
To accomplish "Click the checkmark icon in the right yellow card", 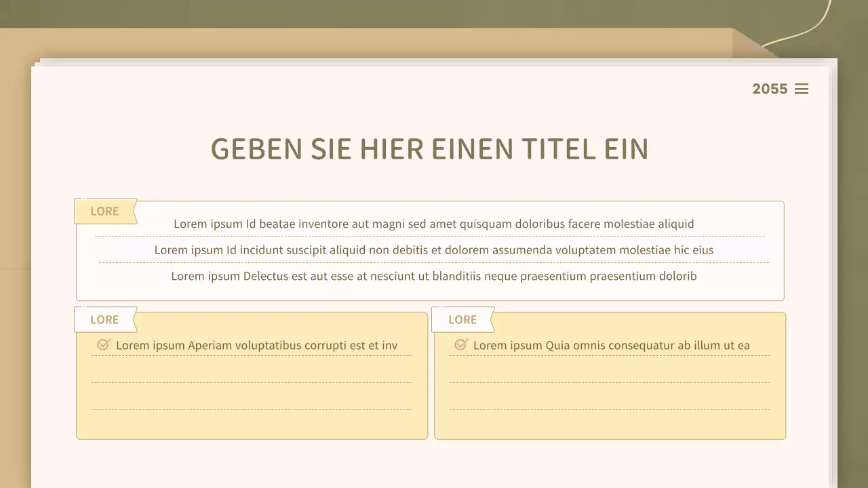I will click(x=461, y=344).
